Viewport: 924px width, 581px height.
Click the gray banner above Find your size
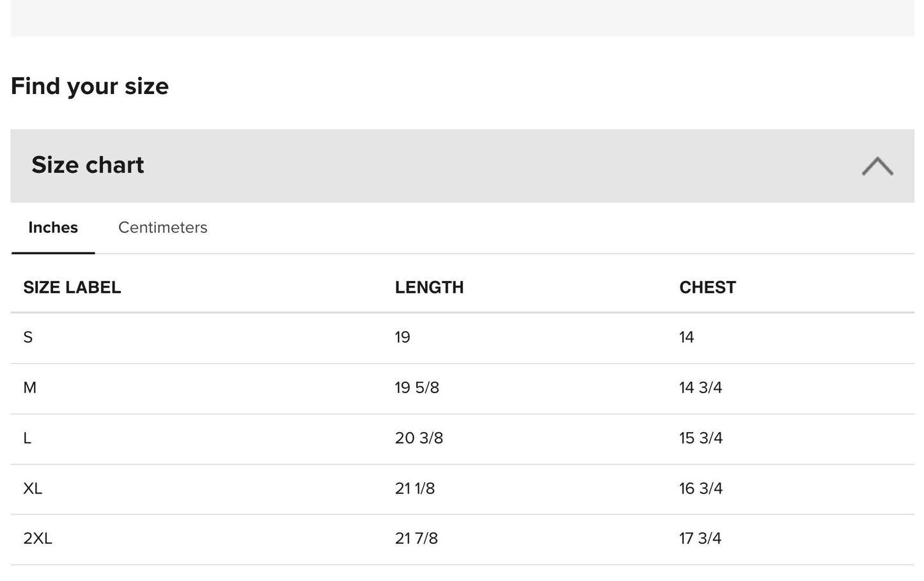[462, 18]
